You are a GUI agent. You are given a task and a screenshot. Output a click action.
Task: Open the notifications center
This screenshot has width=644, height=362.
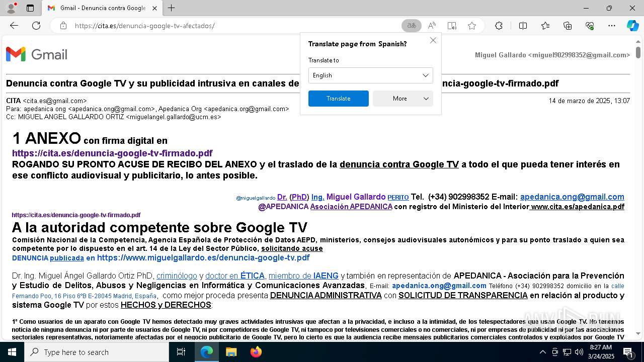(x=628, y=352)
